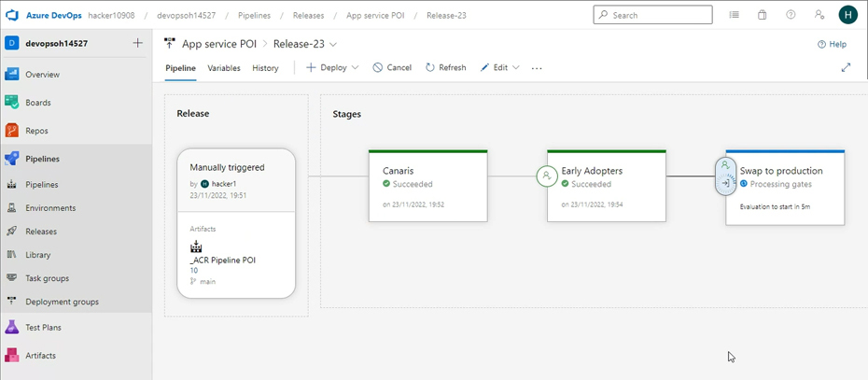Open the Help link
The image size is (868, 380).
tap(832, 44)
